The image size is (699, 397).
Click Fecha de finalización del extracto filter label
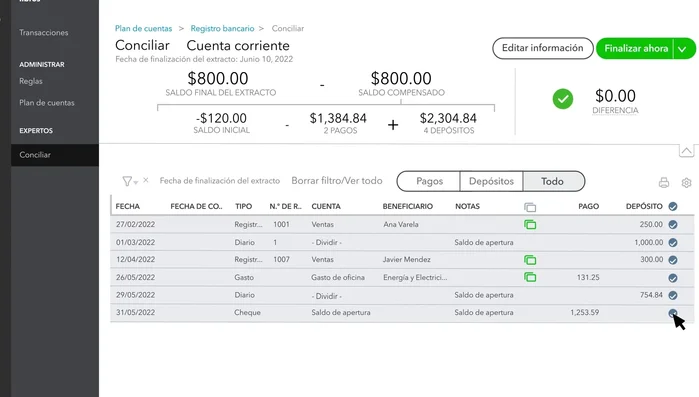pos(220,180)
